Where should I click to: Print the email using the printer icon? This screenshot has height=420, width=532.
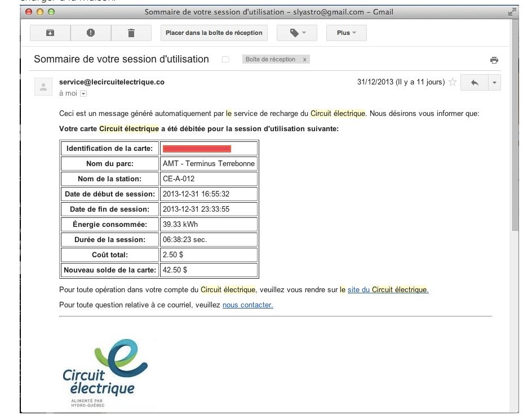[494, 60]
